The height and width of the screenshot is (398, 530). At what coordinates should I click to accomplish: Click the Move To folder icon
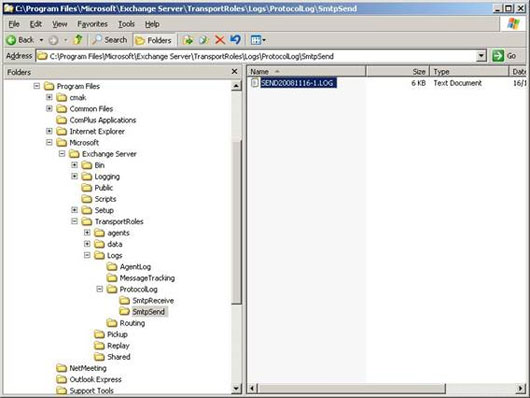pyautogui.click(x=188, y=40)
